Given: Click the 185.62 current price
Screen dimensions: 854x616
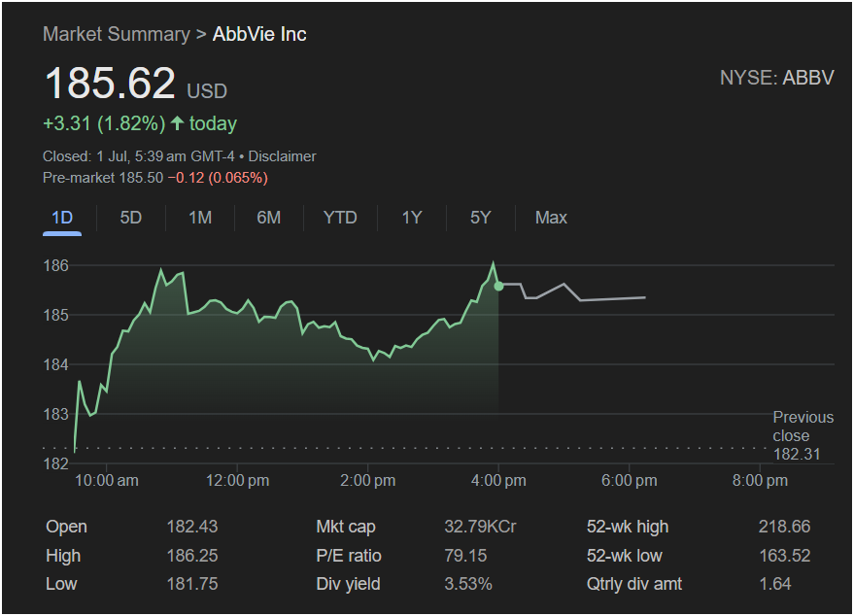Looking at the screenshot, I should (110, 84).
